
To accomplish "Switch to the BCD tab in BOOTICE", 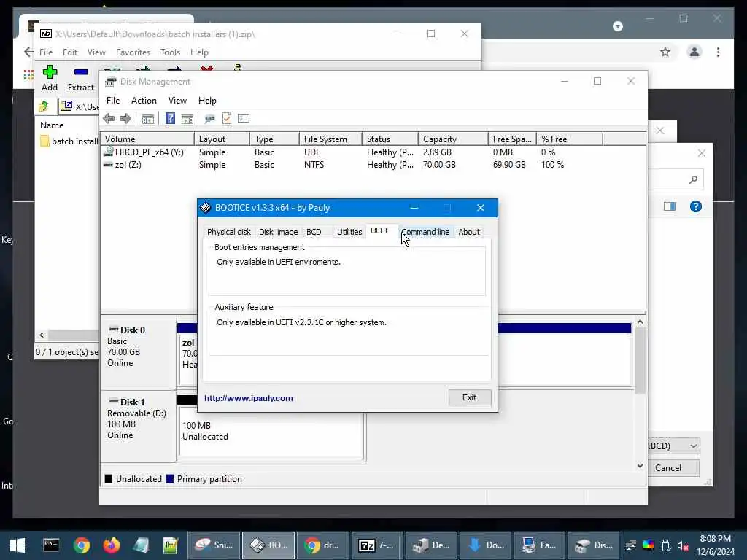I will (x=314, y=232).
